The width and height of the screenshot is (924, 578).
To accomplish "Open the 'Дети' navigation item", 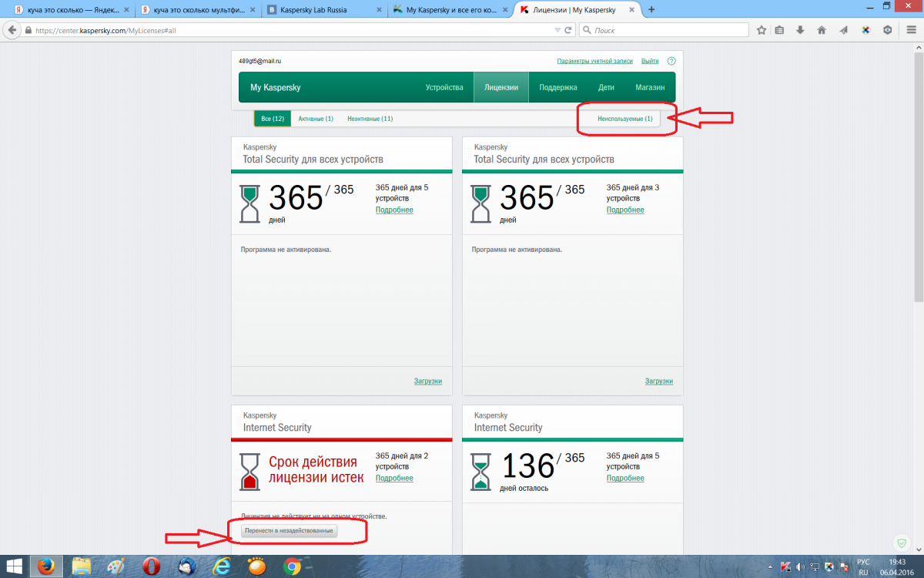I will pyautogui.click(x=606, y=87).
